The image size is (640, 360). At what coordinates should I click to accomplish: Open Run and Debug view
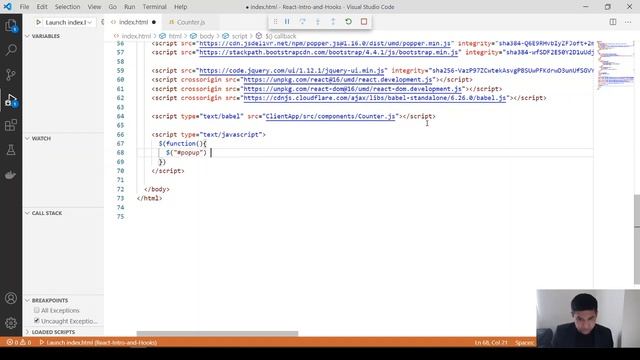(x=11, y=100)
